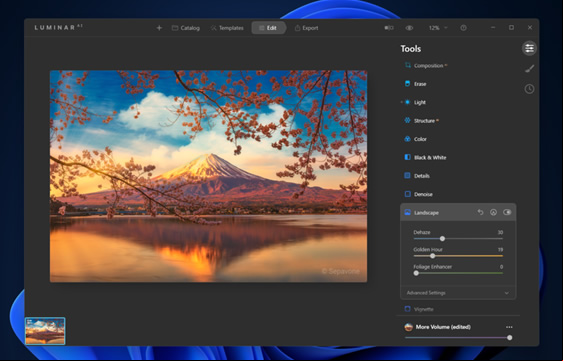This screenshot has width=563, height=361.
Task: Click the More Volume template thumbnail icon
Action: coord(409,327)
